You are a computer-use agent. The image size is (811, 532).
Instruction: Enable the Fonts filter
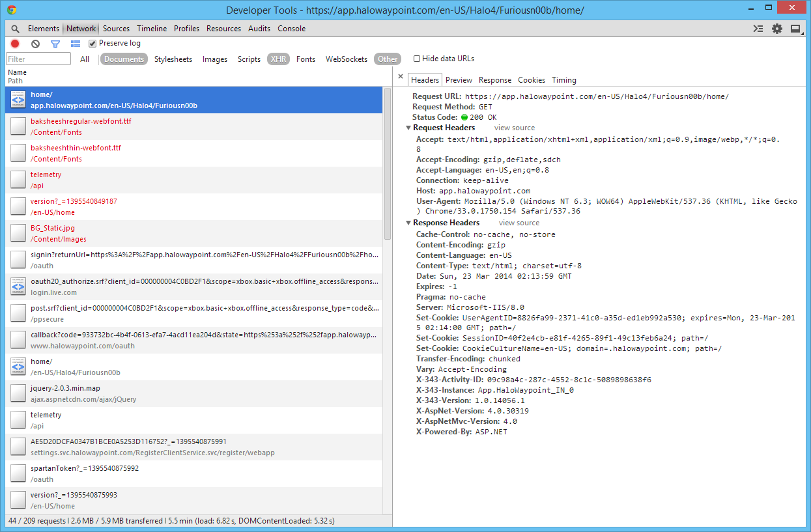[306, 59]
